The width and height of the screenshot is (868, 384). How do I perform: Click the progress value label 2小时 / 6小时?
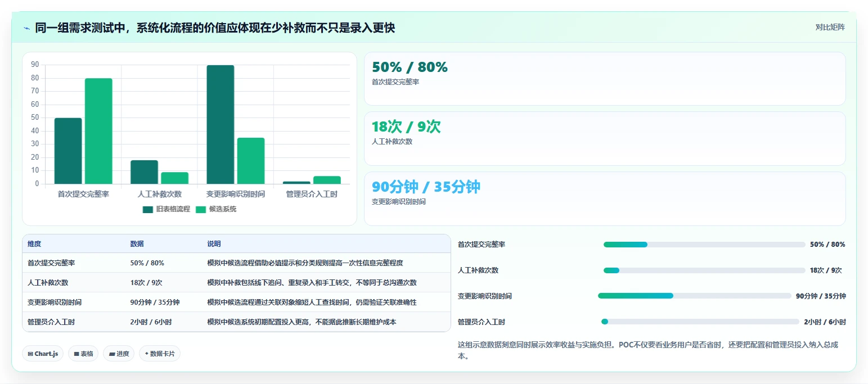(825, 322)
